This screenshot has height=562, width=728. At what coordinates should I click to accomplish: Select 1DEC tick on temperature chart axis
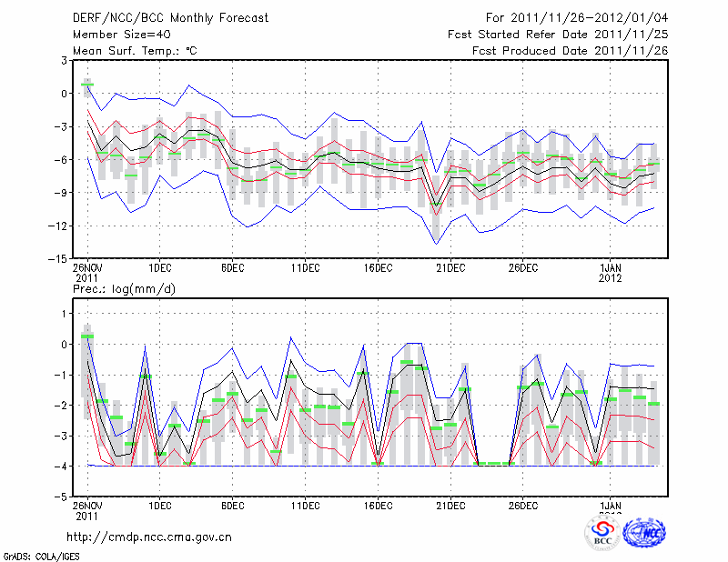coord(160,267)
